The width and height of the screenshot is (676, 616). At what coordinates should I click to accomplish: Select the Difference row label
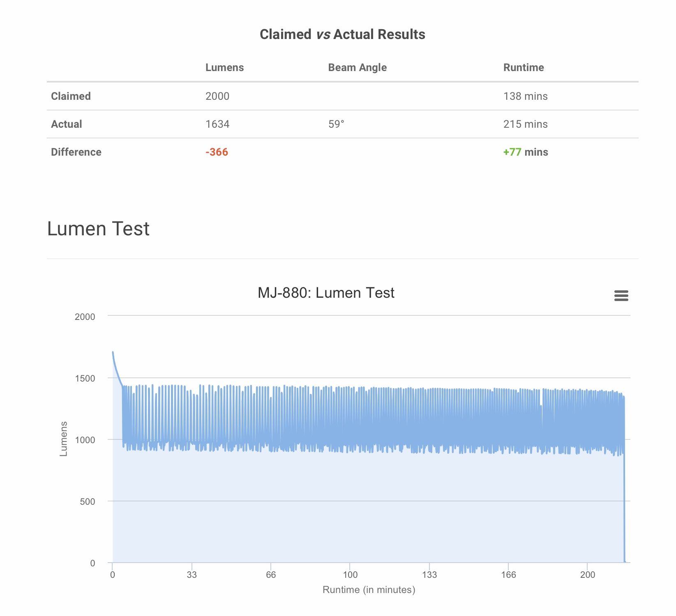tap(76, 152)
